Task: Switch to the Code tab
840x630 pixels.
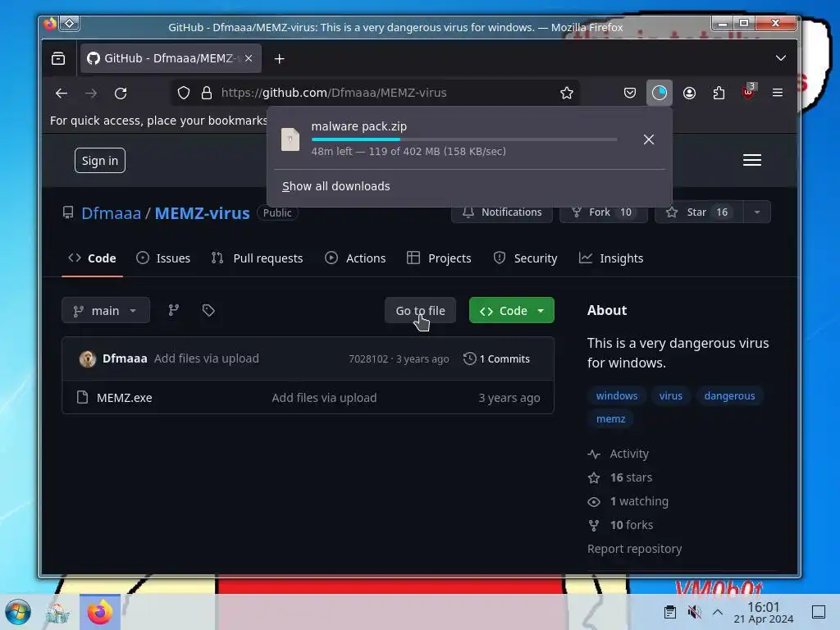Action: pyautogui.click(x=92, y=258)
